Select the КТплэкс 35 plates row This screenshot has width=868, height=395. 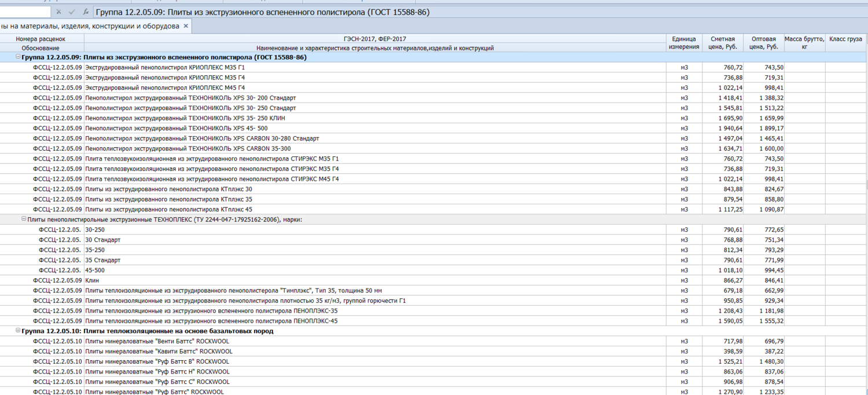click(x=168, y=199)
